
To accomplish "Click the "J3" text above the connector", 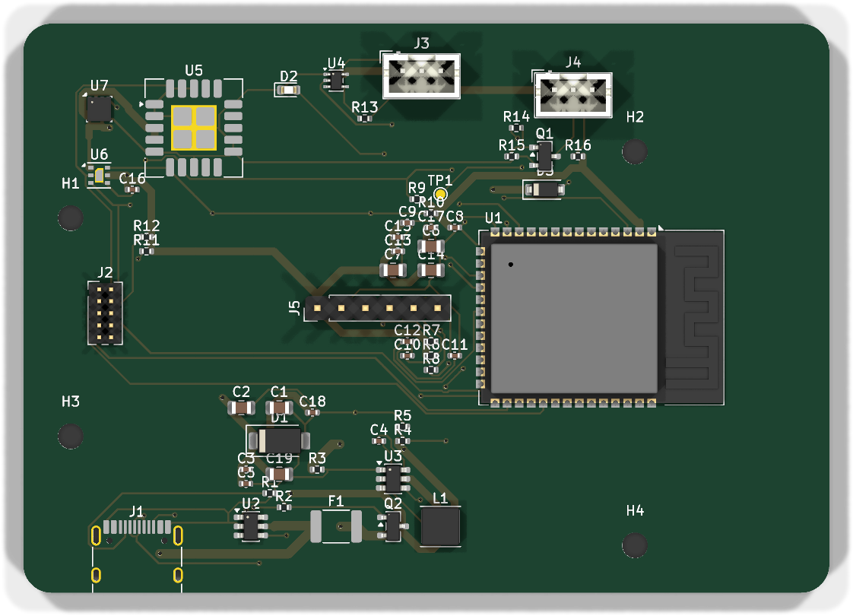I will pyautogui.click(x=422, y=43).
